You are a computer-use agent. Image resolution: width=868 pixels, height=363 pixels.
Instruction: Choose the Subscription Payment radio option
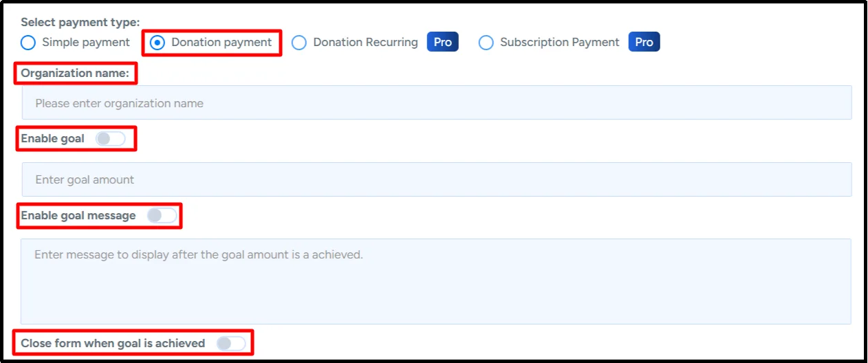(x=486, y=43)
